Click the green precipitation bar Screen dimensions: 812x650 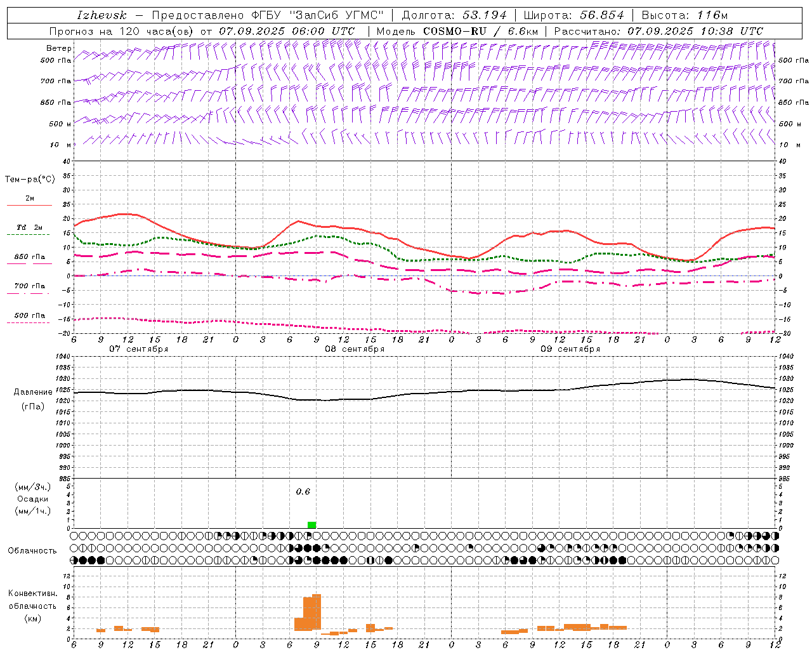pos(311,525)
